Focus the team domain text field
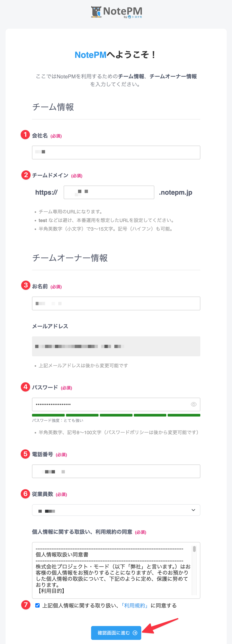 tap(109, 192)
